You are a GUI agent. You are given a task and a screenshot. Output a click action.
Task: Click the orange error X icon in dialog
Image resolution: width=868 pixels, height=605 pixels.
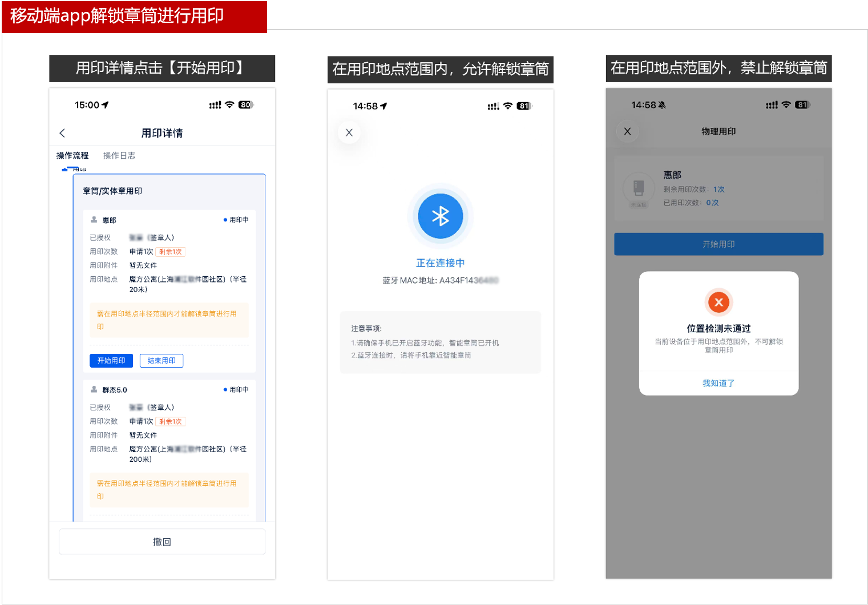click(718, 302)
